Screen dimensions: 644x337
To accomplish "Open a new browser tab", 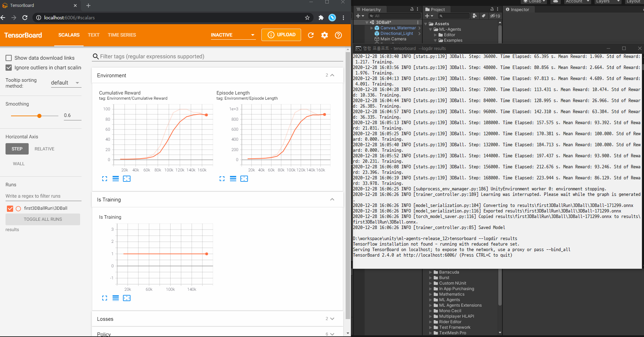I will [88, 6].
